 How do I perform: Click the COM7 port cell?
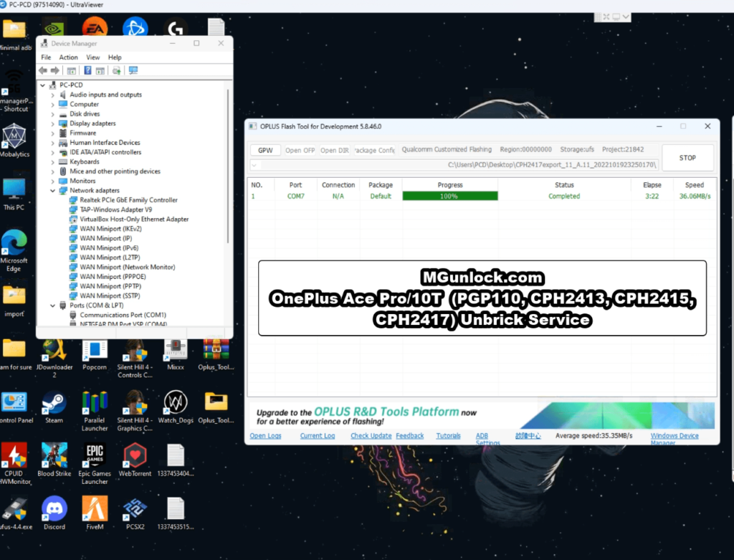[x=296, y=196]
